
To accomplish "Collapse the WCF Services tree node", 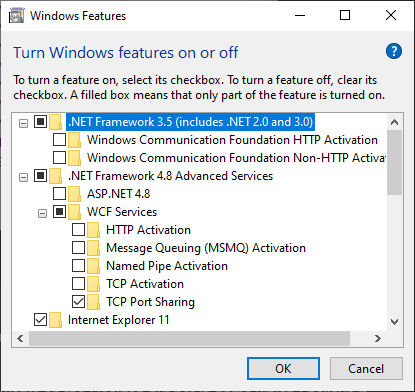I will [x=42, y=214].
